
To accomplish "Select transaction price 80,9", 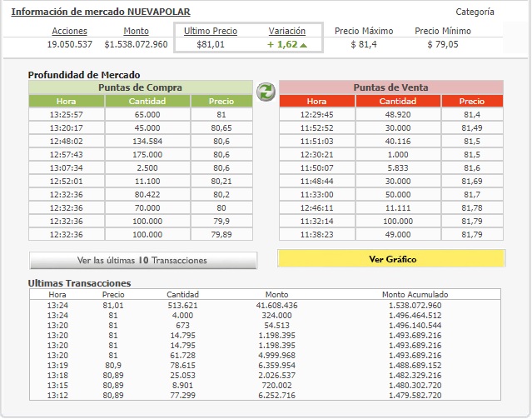I will click(x=113, y=366).
